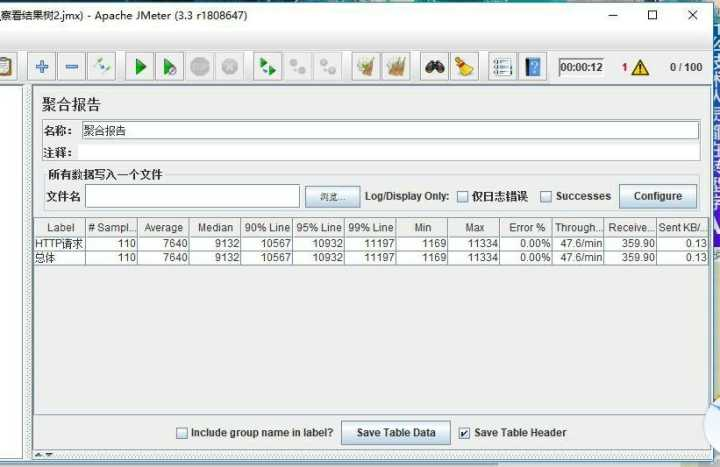
Task: Click the 浏览 browse button
Action: pyautogui.click(x=332, y=197)
